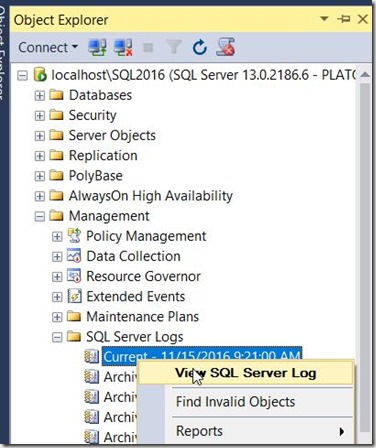
Task: Select the Resource Governor label
Action: (x=144, y=276)
